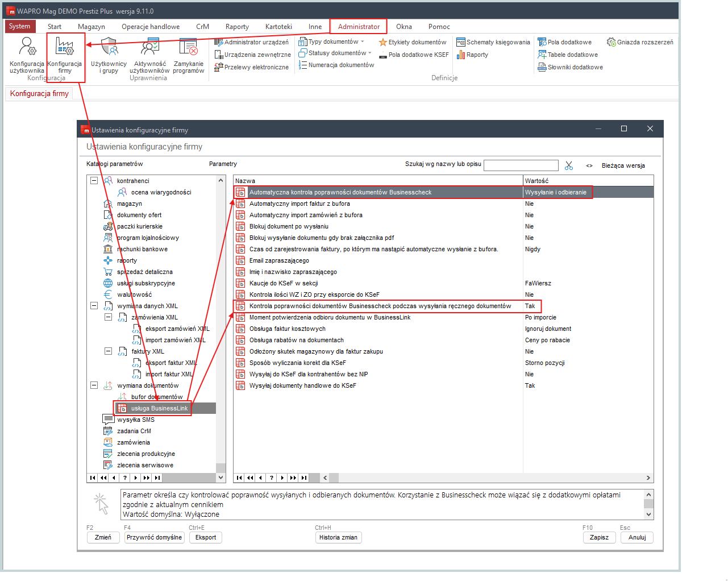Open Numeracja dokumentów
This screenshot has width=728, height=581.
pos(336,65)
